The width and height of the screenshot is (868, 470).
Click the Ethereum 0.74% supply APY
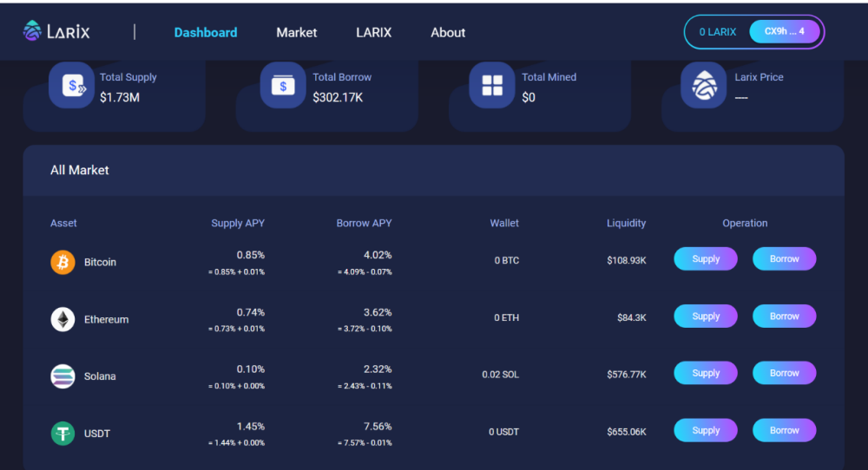(251, 312)
